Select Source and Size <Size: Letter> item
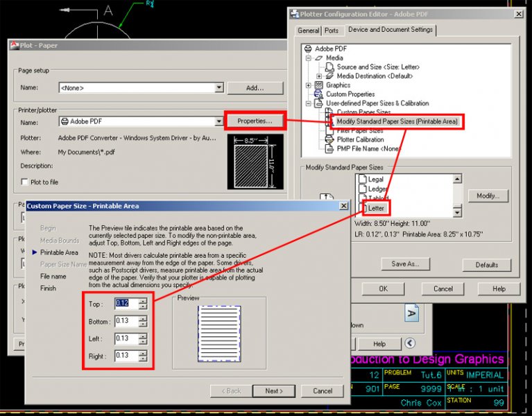 click(378, 67)
